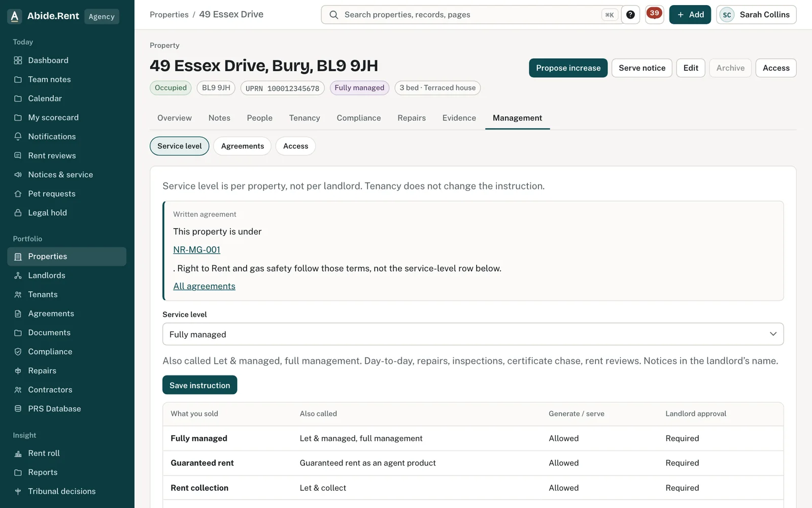Open Reports in Insight section

pos(43,472)
